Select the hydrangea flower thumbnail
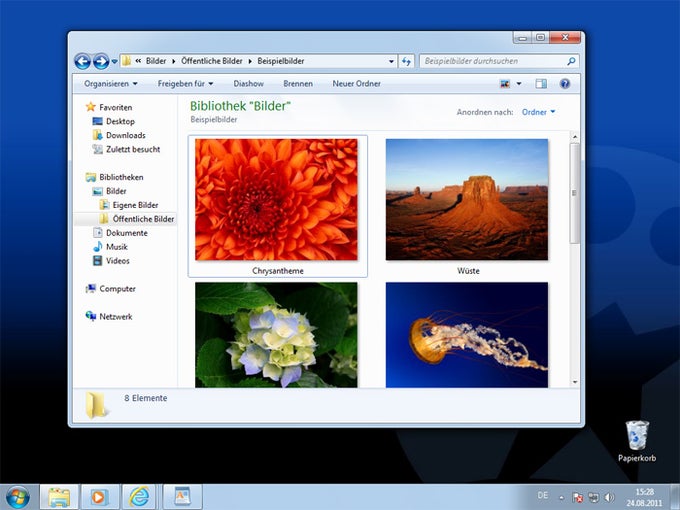Screen dimensions: 680x510 point(276,335)
